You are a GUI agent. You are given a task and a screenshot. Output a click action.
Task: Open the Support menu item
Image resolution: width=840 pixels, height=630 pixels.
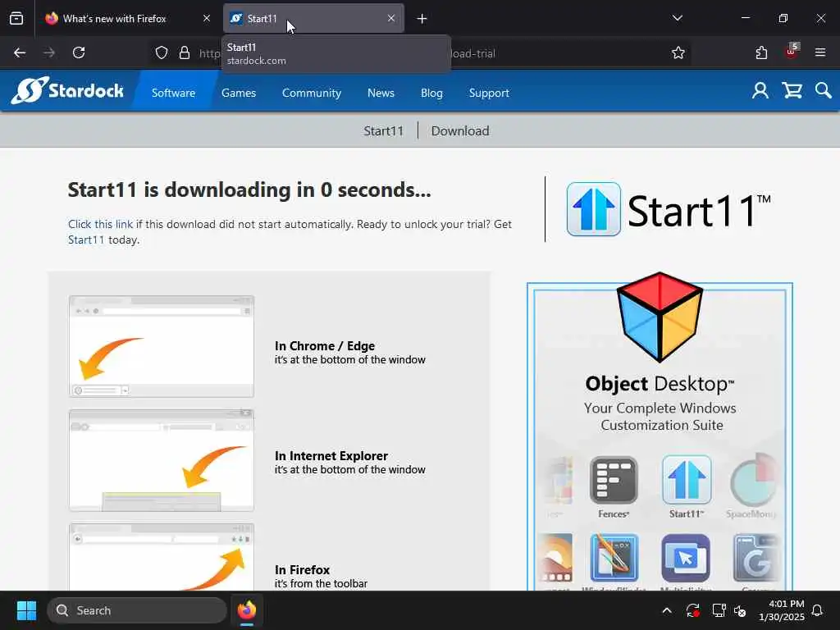[489, 93]
